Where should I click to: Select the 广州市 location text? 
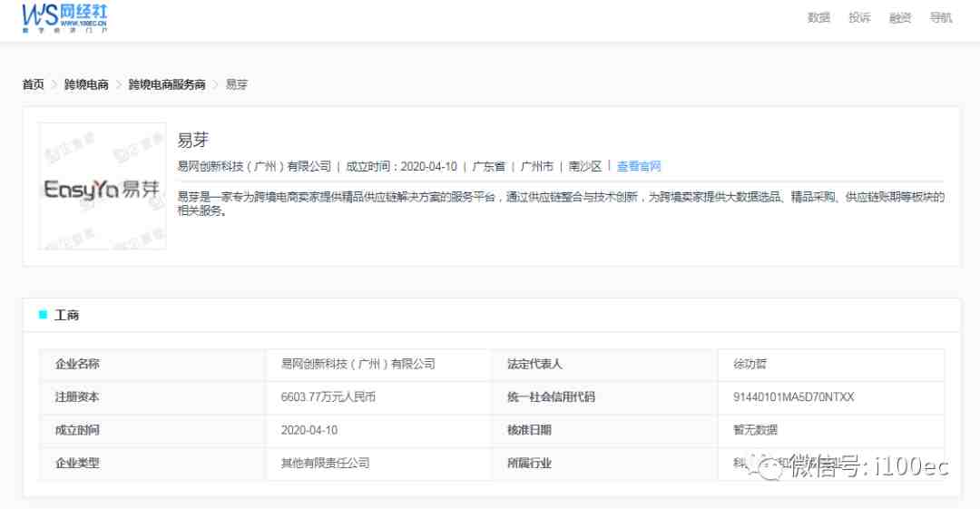(537, 166)
